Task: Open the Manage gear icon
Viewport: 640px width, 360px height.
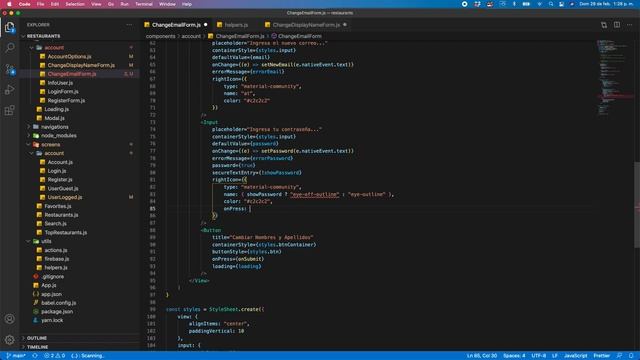Action: [9, 340]
